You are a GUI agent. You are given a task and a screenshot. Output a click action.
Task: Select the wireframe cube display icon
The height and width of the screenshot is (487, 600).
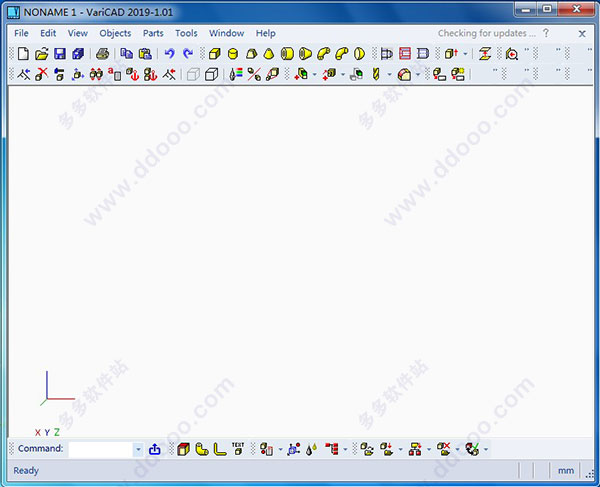pos(211,74)
